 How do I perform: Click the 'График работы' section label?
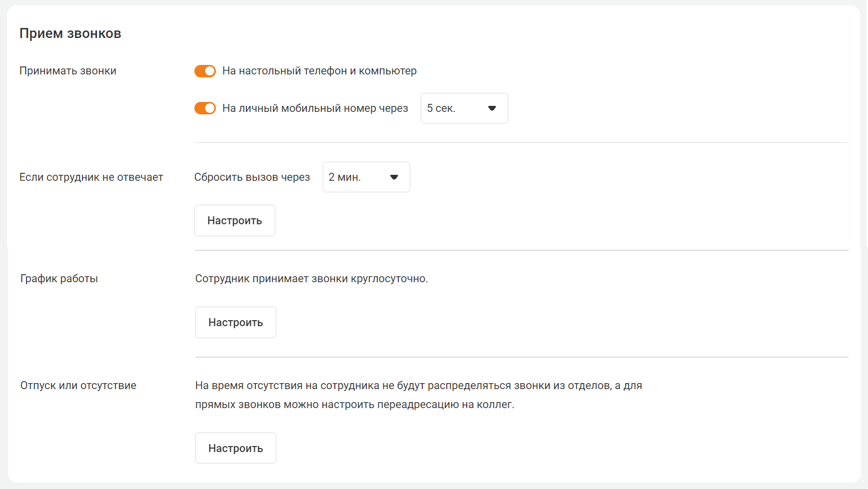pyautogui.click(x=59, y=279)
